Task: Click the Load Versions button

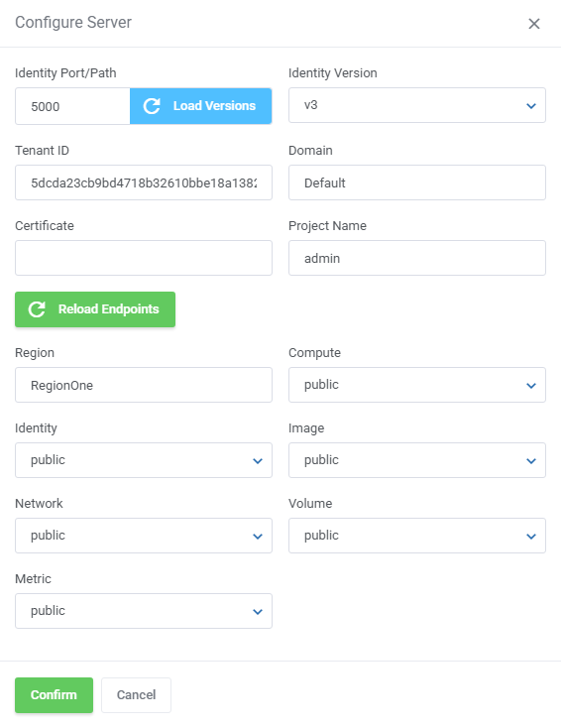Action: [x=200, y=106]
